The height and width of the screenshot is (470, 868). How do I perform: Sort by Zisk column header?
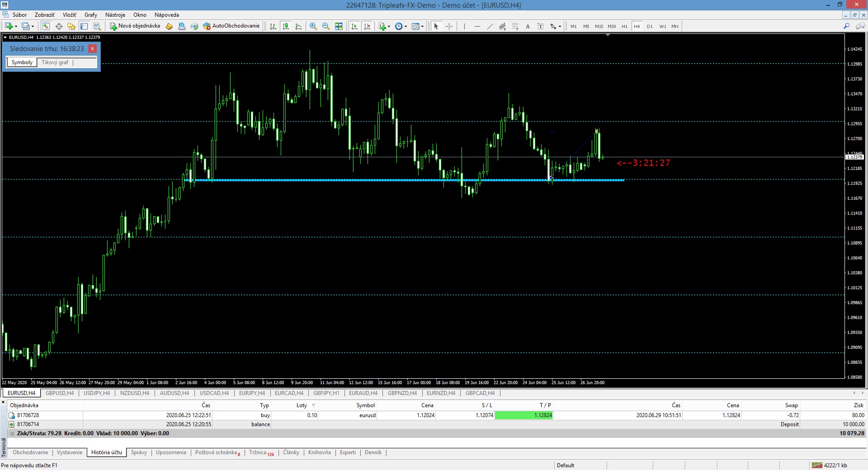coord(858,405)
